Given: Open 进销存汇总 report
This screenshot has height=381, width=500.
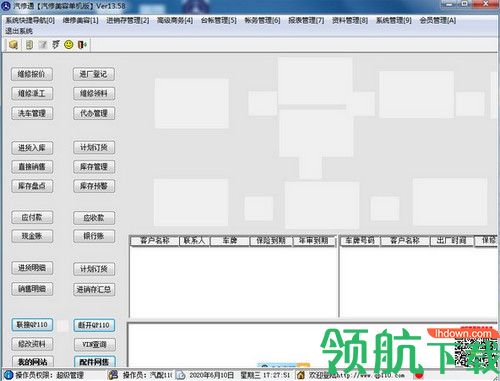Looking at the screenshot, I should tap(94, 289).
